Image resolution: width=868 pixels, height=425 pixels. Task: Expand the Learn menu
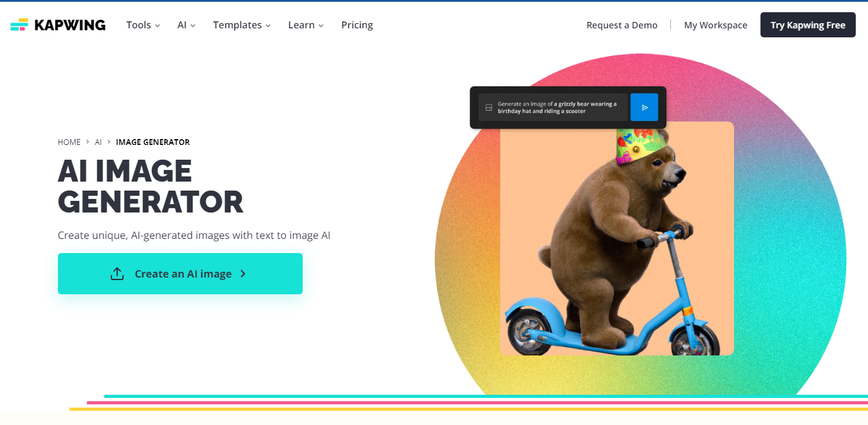(x=306, y=25)
